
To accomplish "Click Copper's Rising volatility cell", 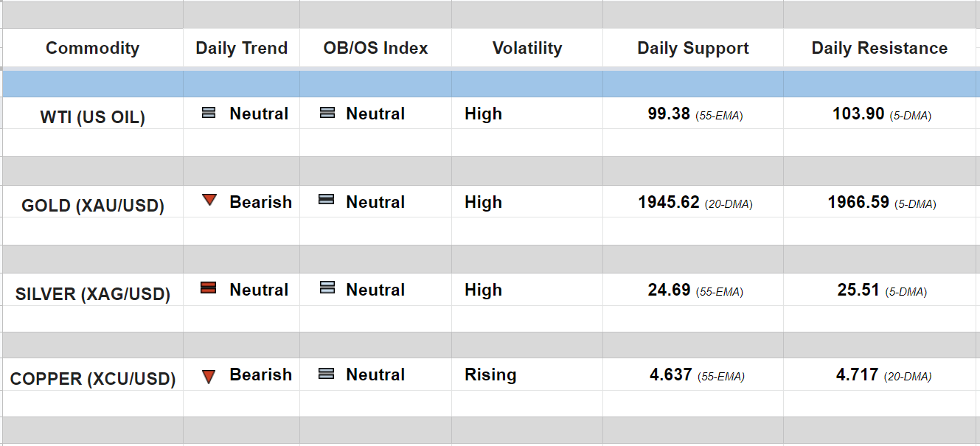I will pyautogui.click(x=490, y=374).
